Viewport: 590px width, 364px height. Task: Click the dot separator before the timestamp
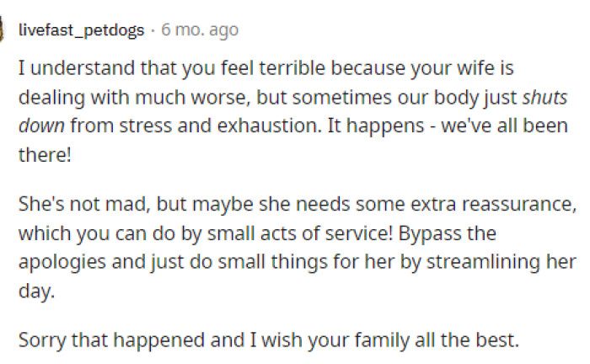[x=153, y=30]
